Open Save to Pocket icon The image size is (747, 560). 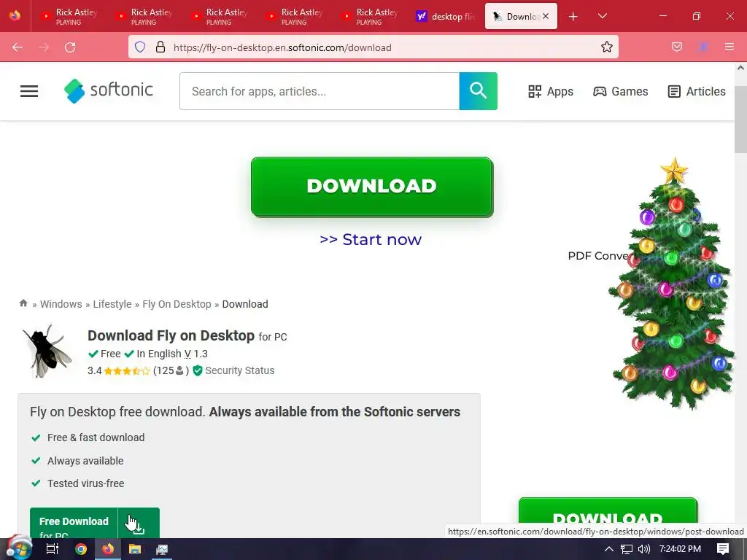point(677,47)
